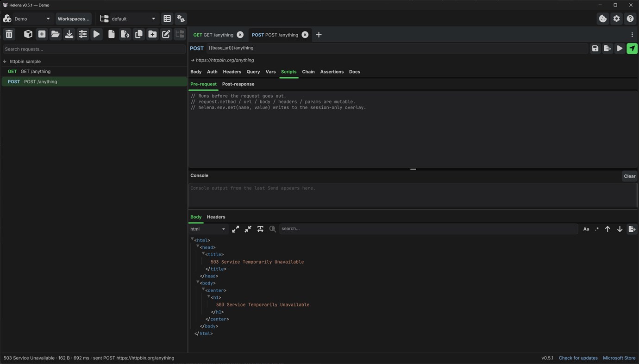Click the play icon in sidebar toolbar
Viewport: 639px width, 364px height.
(96, 34)
